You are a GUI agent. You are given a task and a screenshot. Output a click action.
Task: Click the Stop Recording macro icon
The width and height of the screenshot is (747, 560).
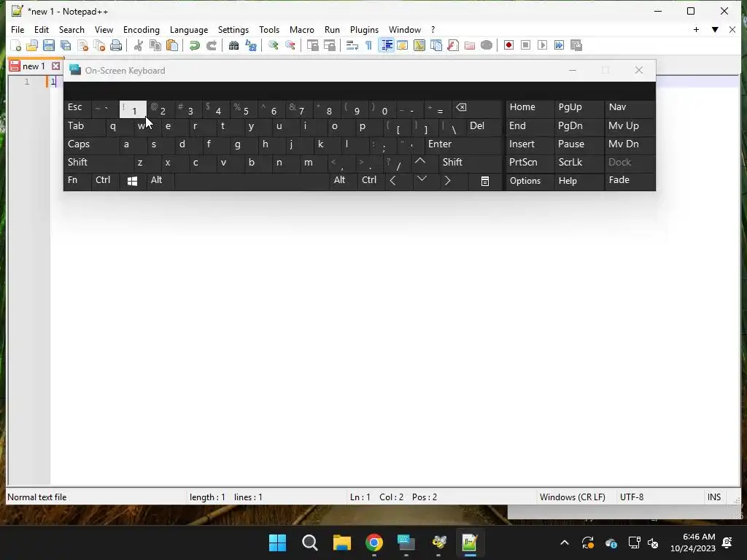[525, 45]
